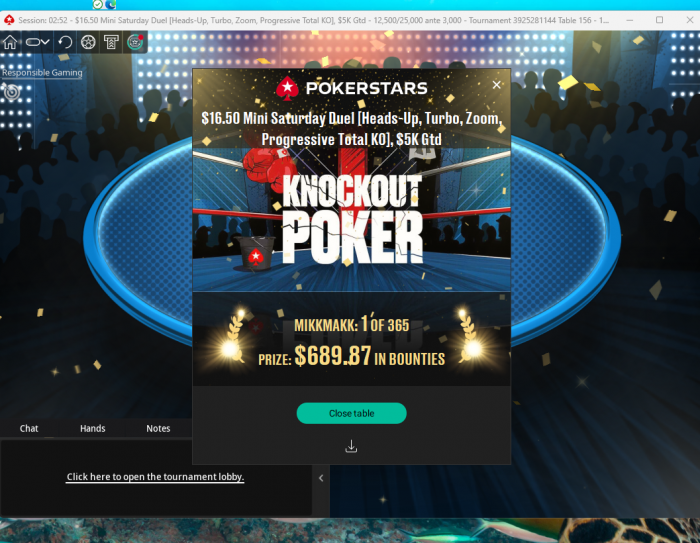Image resolution: width=700 pixels, height=543 pixels.
Task: Switch to the Chat tab
Action: (x=29, y=428)
